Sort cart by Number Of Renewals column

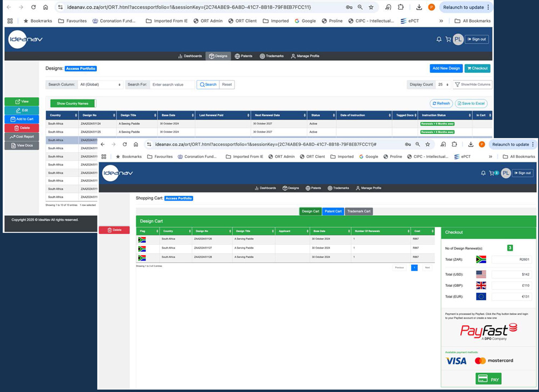[x=381, y=231]
